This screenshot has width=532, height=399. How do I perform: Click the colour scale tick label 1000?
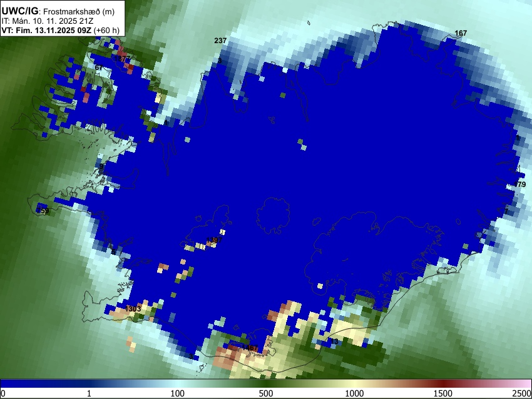click(x=354, y=393)
